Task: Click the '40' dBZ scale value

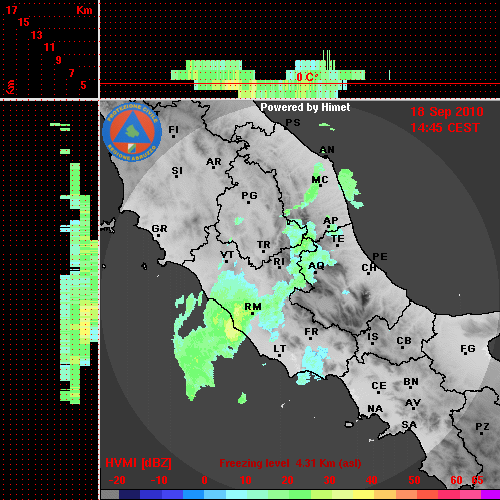Action: pyautogui.click(x=372, y=480)
